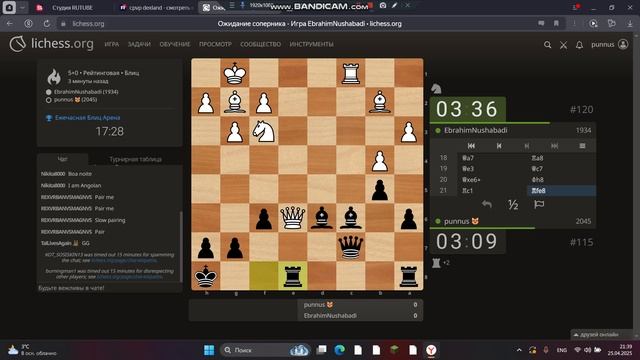Viewport: 640px width, 360px height.
Task: Open Windows Start button
Action: [209, 350]
